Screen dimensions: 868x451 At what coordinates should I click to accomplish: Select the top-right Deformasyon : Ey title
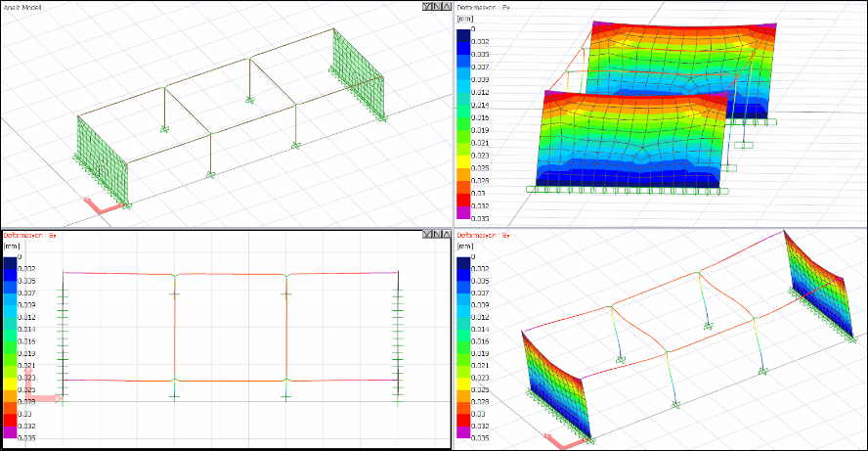(x=483, y=7)
